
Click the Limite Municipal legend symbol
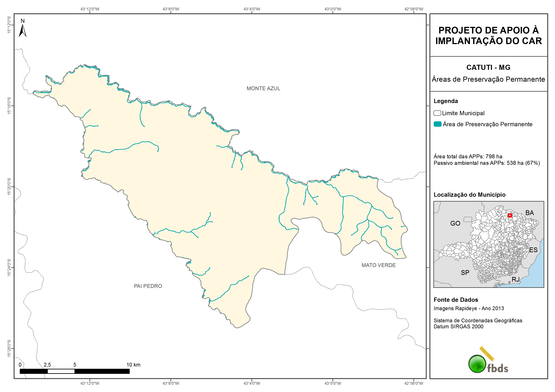pyautogui.click(x=437, y=113)
